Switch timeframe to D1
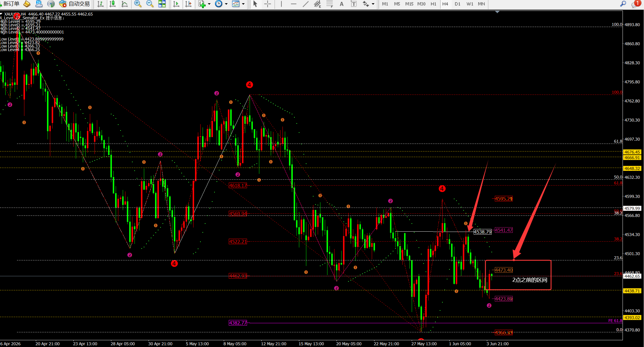 click(x=458, y=4)
